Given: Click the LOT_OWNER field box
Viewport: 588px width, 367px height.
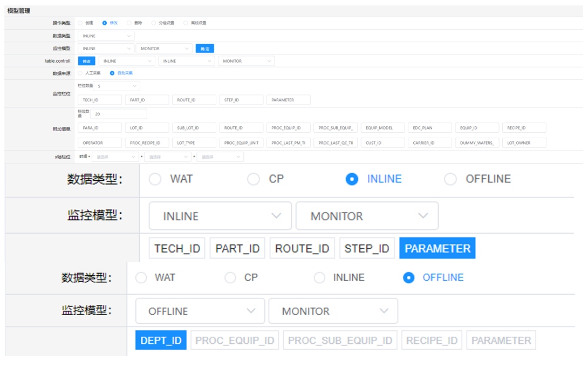Looking at the screenshot, I should point(524,143).
